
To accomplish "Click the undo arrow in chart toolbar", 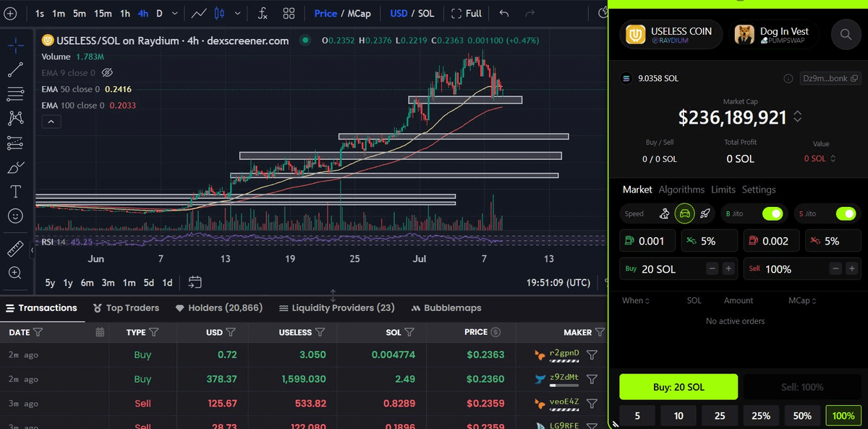I will (x=505, y=13).
